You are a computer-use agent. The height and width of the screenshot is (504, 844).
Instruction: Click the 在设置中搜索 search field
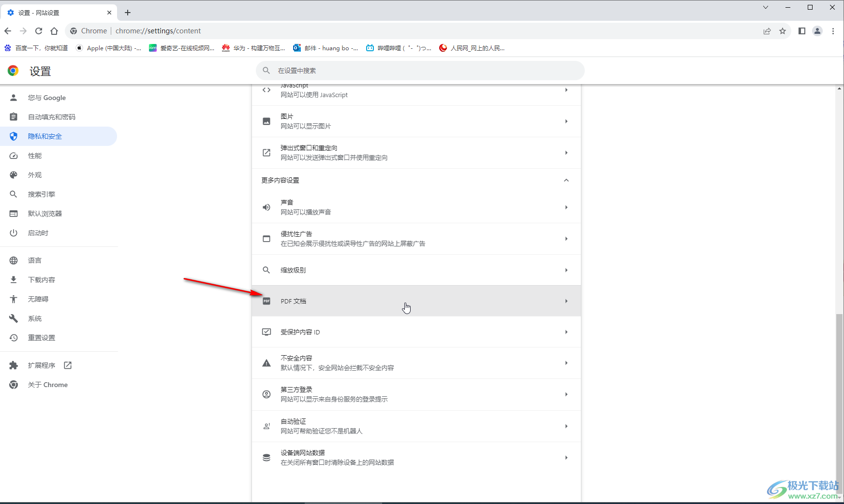pos(420,71)
